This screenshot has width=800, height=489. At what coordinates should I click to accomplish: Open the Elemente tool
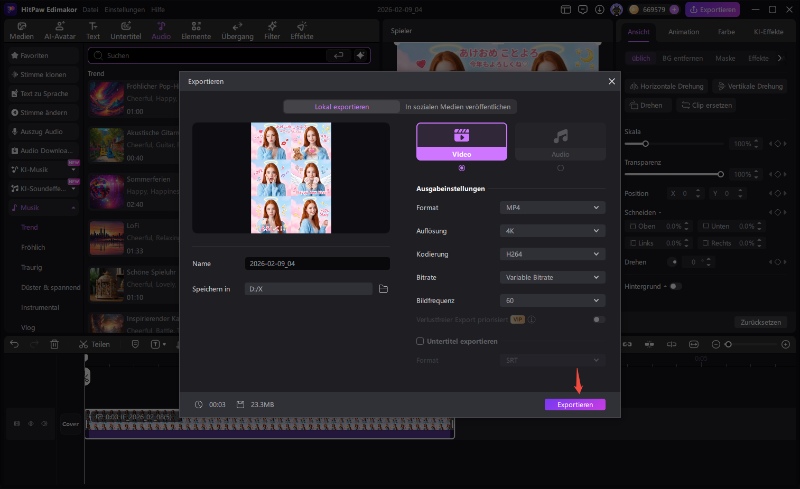[196, 31]
